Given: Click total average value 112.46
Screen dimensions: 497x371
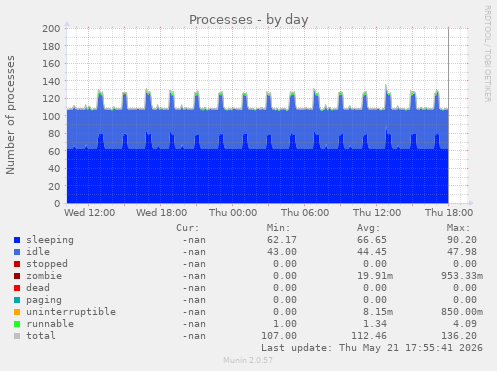Looking at the screenshot, I should click(369, 336).
